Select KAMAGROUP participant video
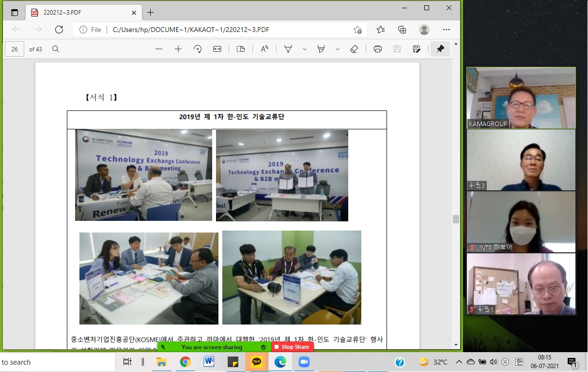588x372 pixels. tap(521, 97)
